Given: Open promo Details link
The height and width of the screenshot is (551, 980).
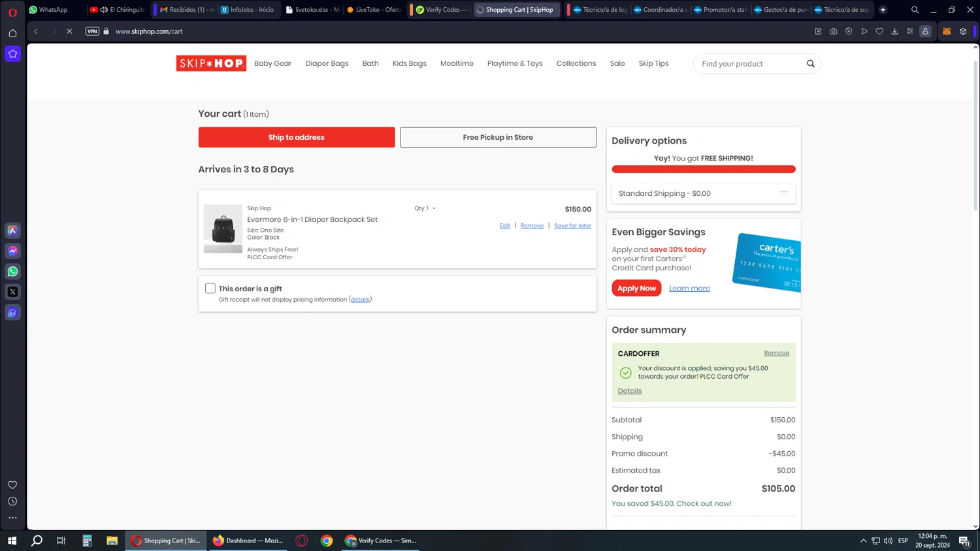Looking at the screenshot, I should pyautogui.click(x=630, y=391).
